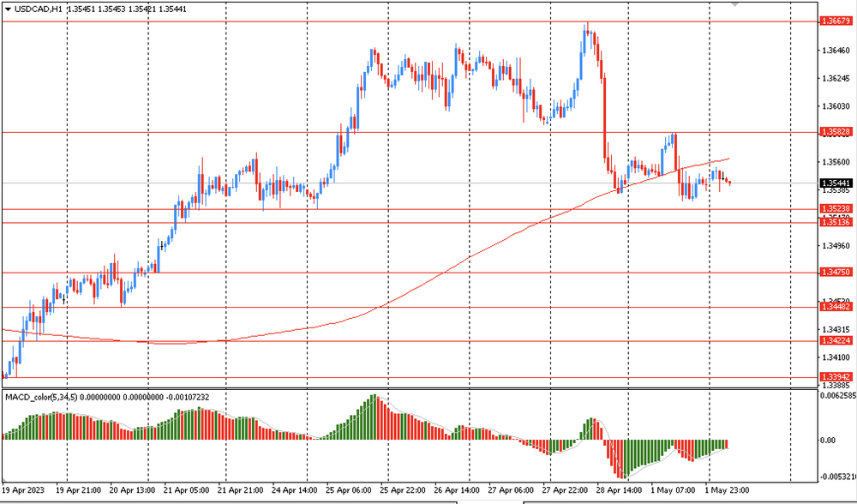The height and width of the screenshot is (504, 857).
Task: Select the 1.33942 red price level label
Action: pyautogui.click(x=836, y=377)
